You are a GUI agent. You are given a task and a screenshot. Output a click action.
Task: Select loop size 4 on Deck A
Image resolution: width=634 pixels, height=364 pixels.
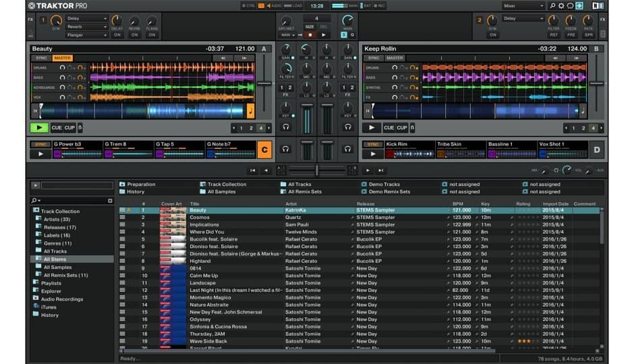tap(261, 128)
